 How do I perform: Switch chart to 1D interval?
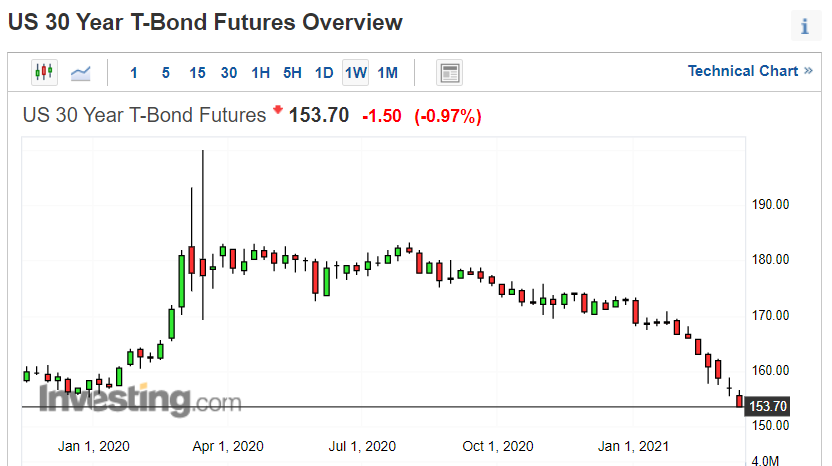[324, 73]
